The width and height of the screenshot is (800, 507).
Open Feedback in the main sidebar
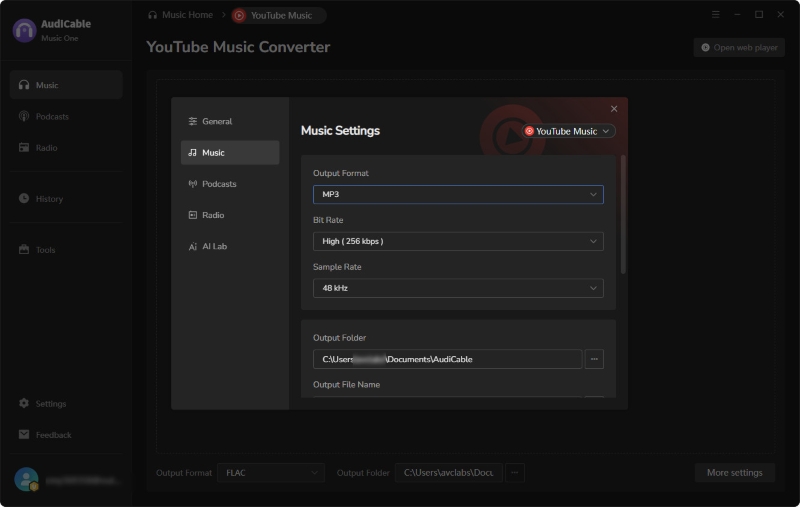(x=66, y=435)
